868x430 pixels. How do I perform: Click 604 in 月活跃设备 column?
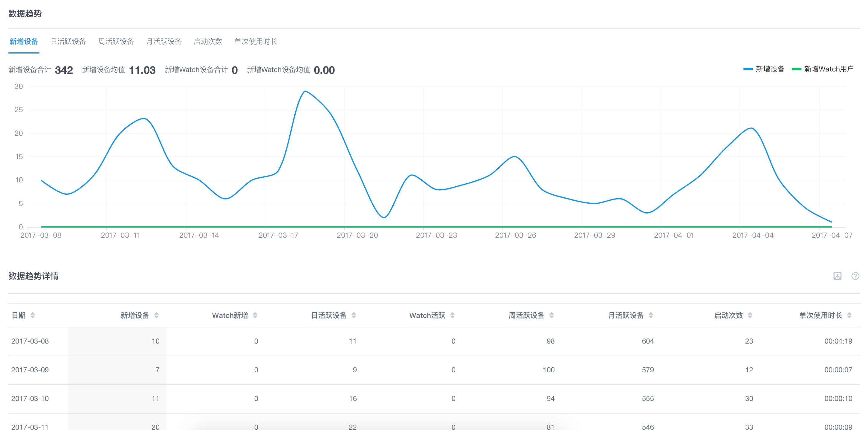tap(648, 341)
